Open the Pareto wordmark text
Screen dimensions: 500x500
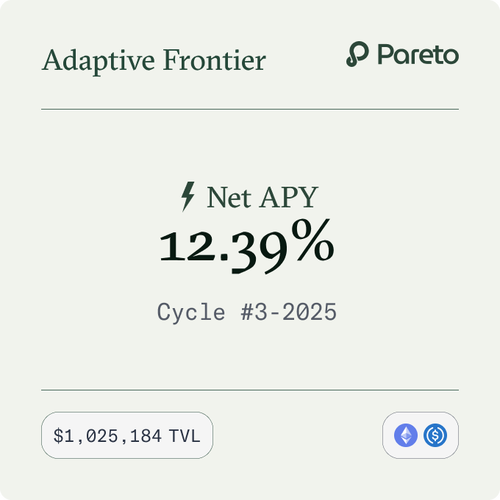(418, 54)
